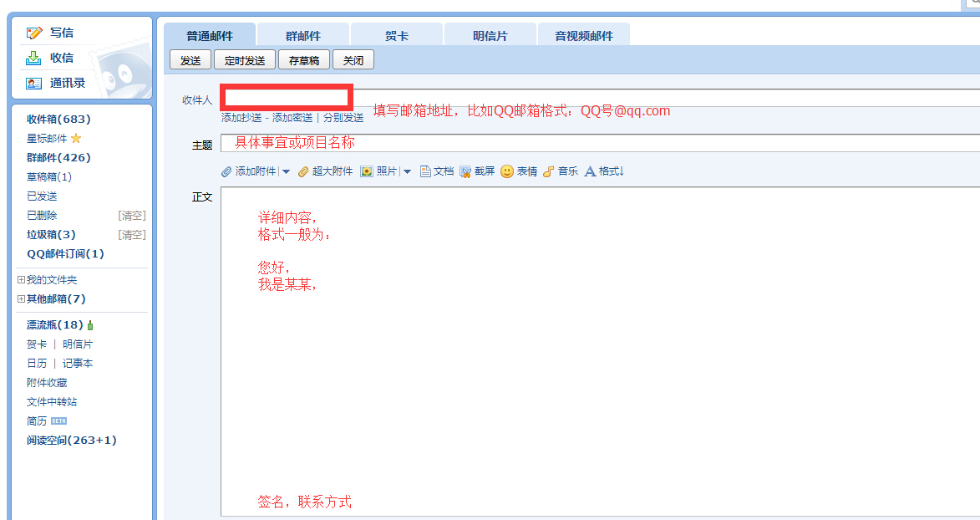Click into the 主题 subject field
This screenshot has width=980, height=520.
click(600, 143)
